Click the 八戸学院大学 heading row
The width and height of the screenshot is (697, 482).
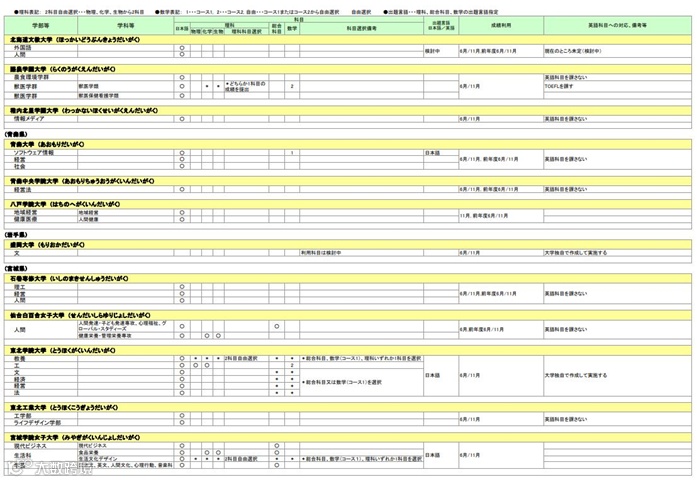348,204
